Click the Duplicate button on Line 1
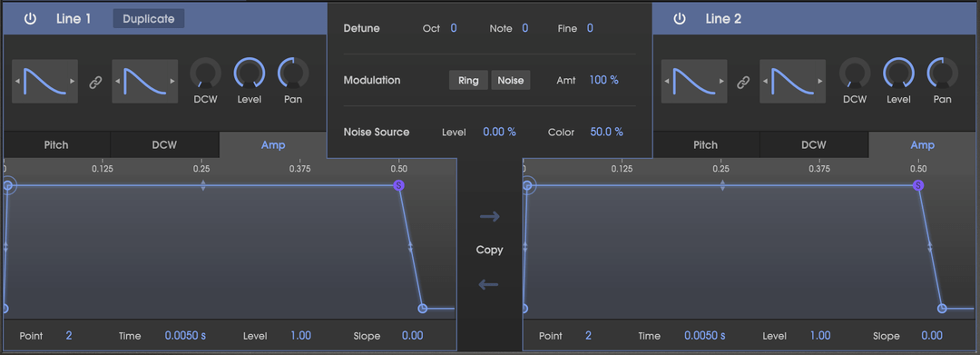 [x=149, y=19]
